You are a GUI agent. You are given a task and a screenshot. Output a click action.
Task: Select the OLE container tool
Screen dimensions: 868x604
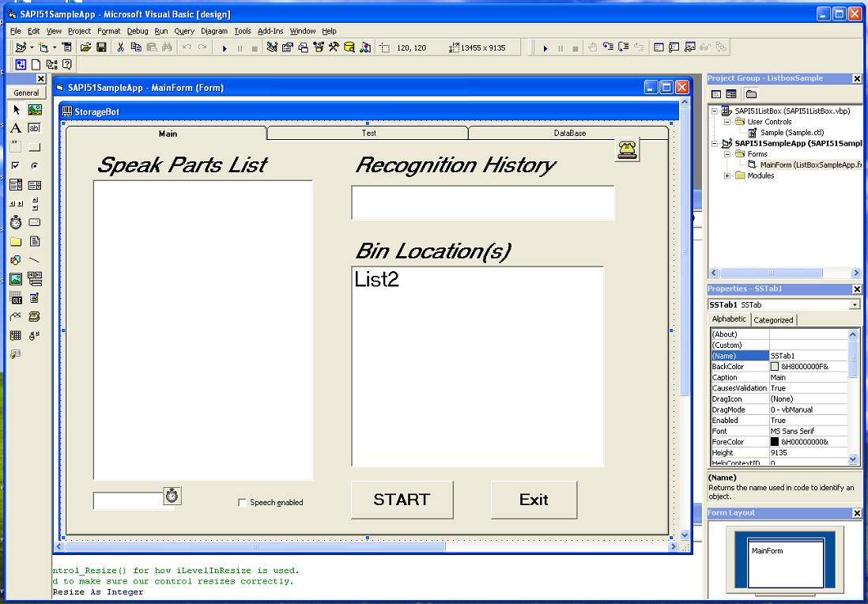tap(16, 298)
